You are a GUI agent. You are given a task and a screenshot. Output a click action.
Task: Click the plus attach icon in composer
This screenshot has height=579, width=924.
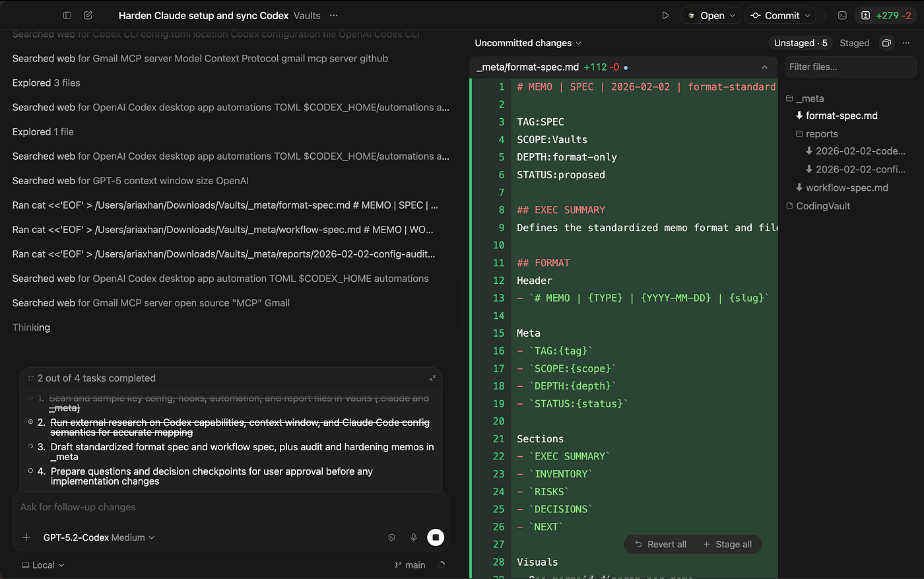[x=26, y=537]
